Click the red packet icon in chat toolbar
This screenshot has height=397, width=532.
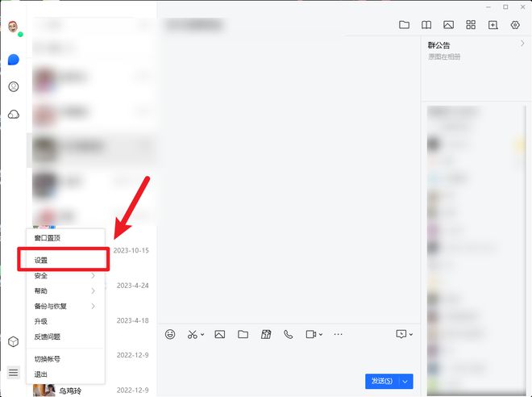coord(266,335)
